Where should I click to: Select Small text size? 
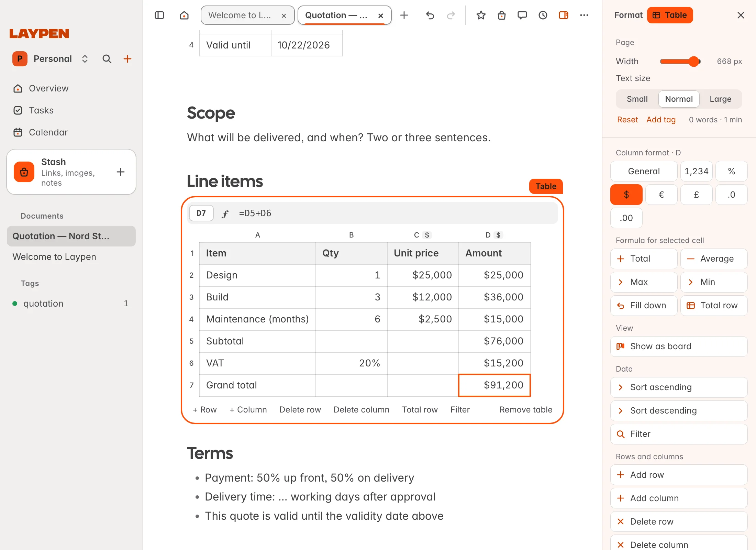pyautogui.click(x=637, y=99)
